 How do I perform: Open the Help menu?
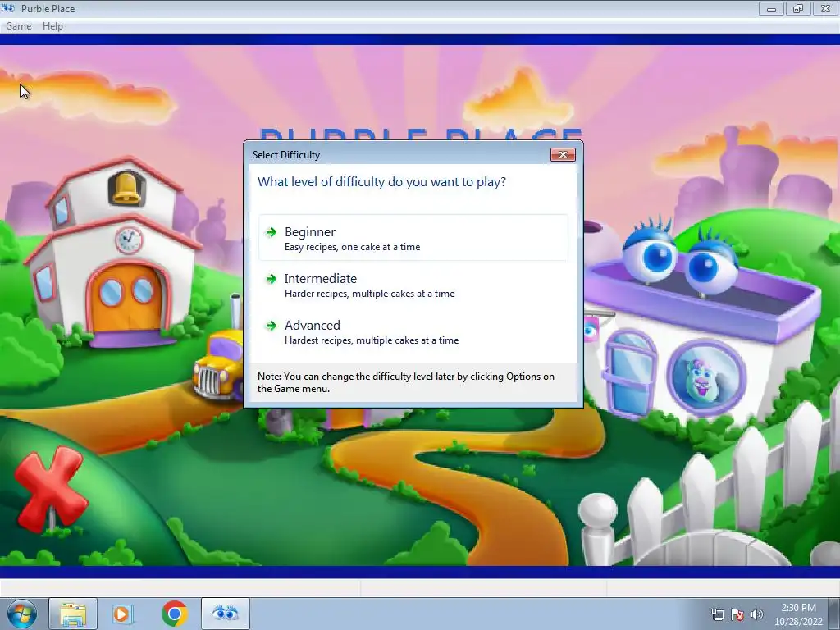click(x=52, y=25)
